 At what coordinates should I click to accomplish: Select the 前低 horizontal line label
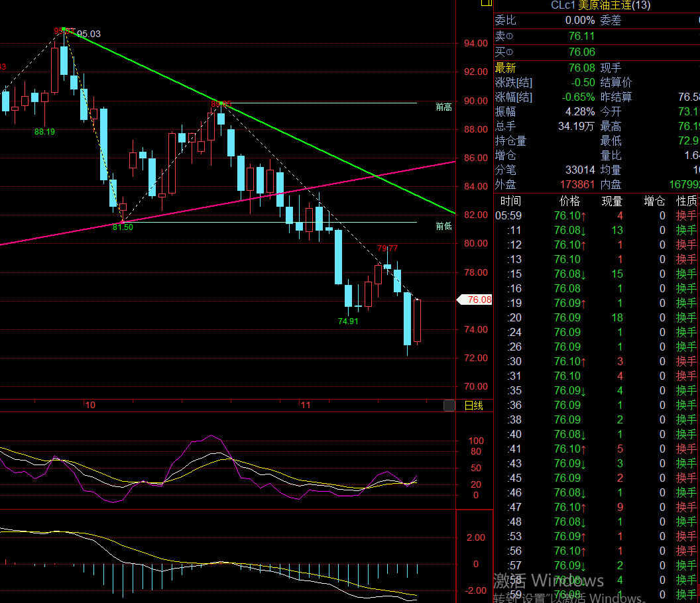(x=443, y=226)
